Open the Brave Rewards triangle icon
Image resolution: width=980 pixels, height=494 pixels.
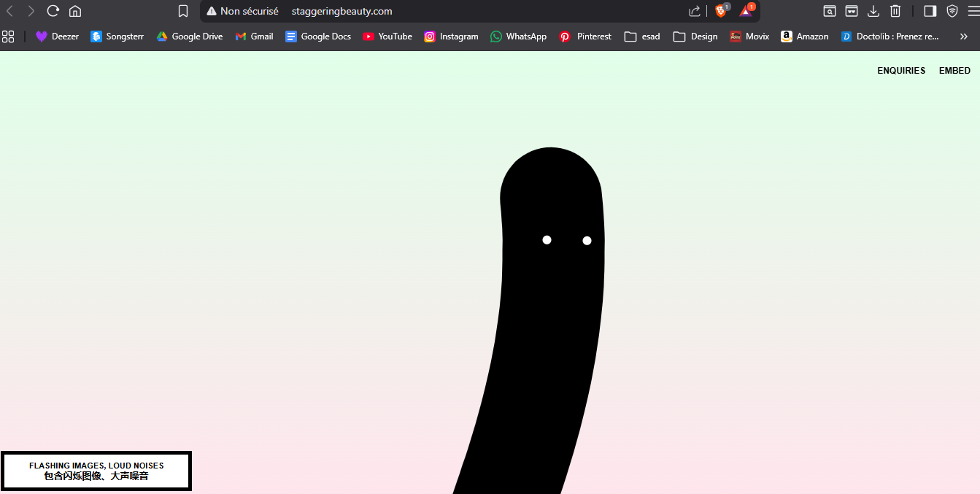[746, 11]
